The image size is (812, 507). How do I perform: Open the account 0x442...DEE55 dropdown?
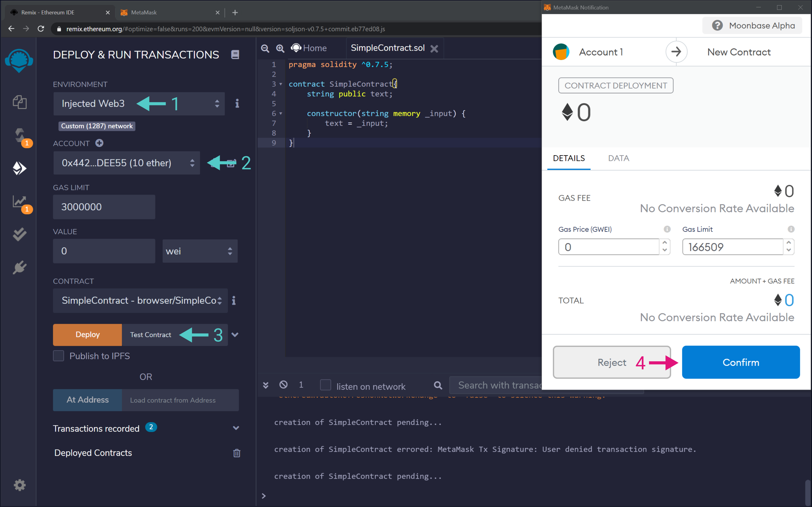coord(126,163)
